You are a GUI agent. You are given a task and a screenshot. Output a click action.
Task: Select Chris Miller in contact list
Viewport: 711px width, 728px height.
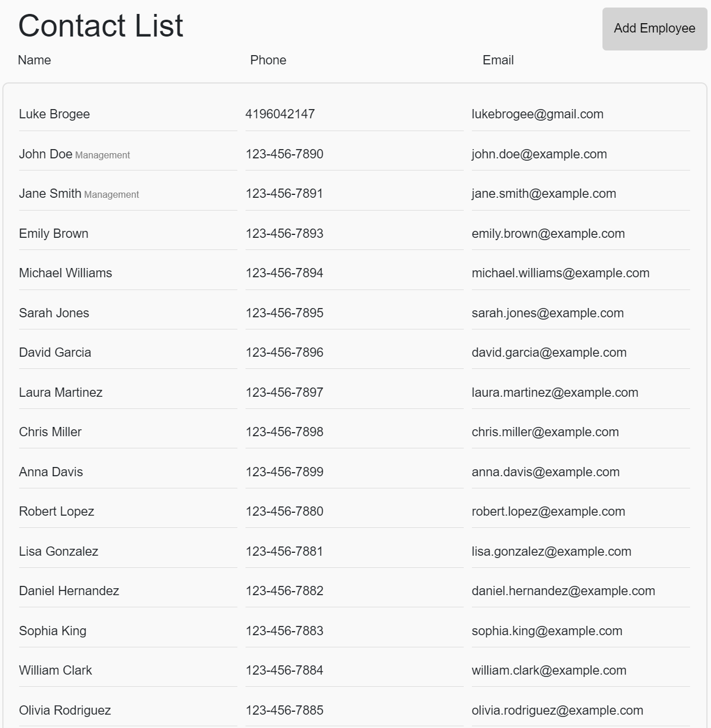click(x=50, y=432)
